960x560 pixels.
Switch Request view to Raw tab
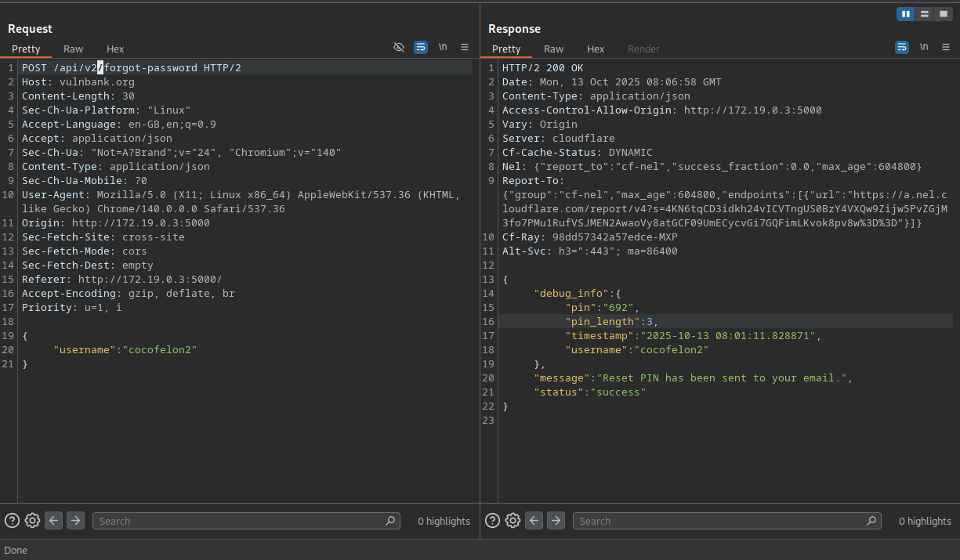tap(74, 49)
